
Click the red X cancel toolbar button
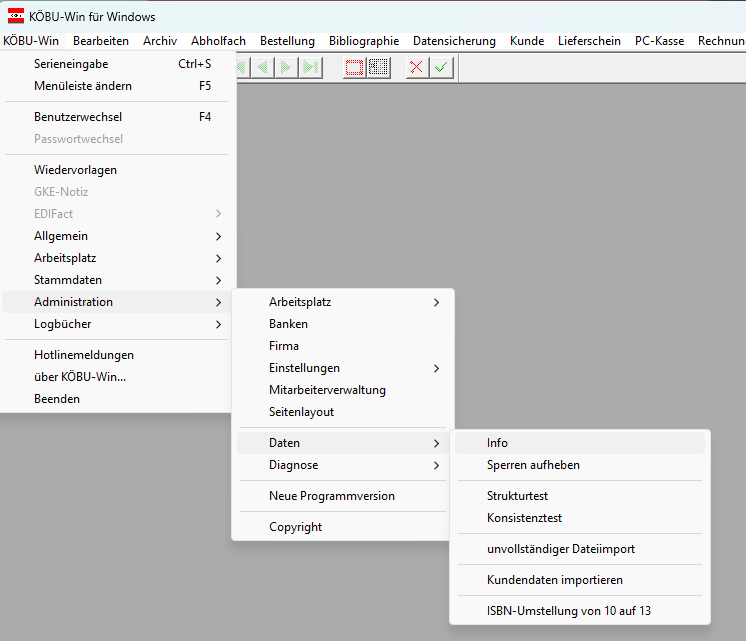point(417,68)
